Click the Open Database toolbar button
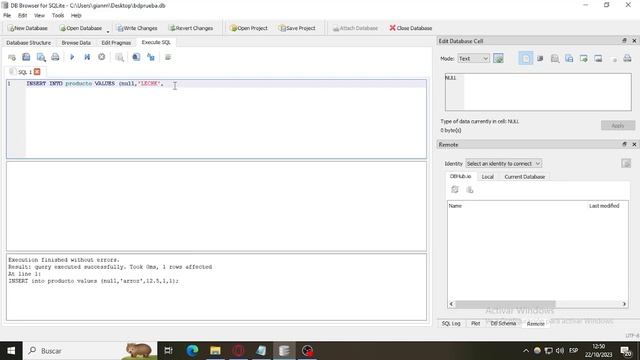 81,28
